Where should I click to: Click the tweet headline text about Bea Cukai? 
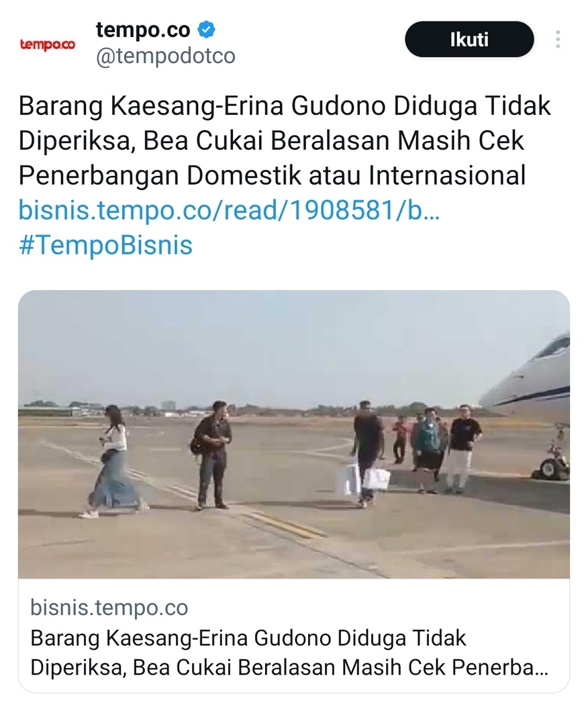click(x=285, y=140)
